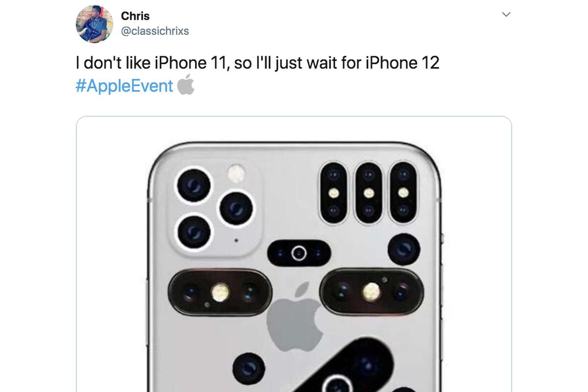Open the tweet options chevron menu
The image size is (588, 392).
click(x=507, y=14)
